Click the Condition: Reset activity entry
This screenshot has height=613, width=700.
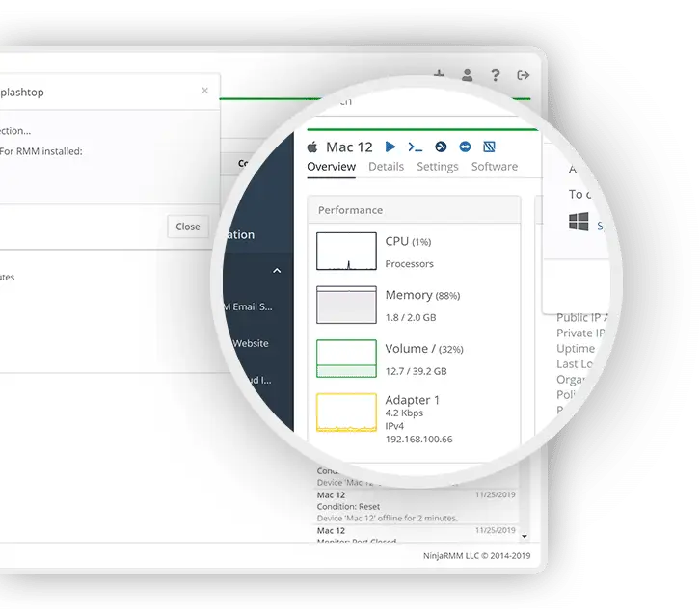tap(348, 506)
